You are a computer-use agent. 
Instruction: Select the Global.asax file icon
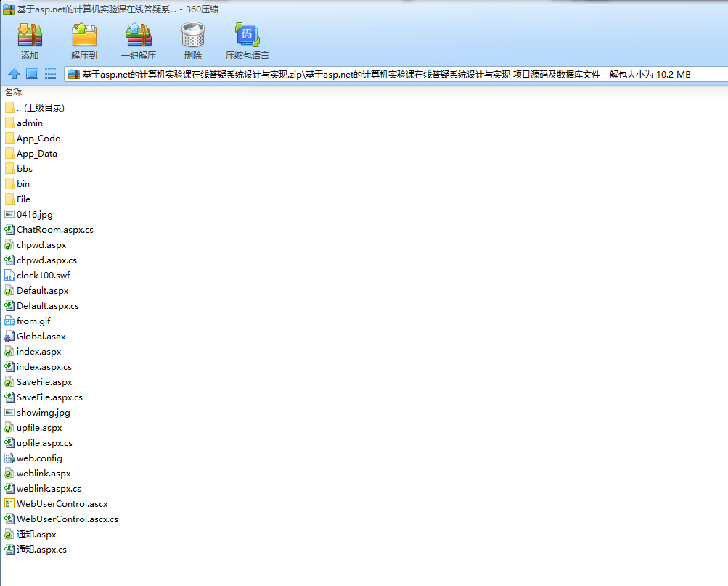[x=9, y=337]
